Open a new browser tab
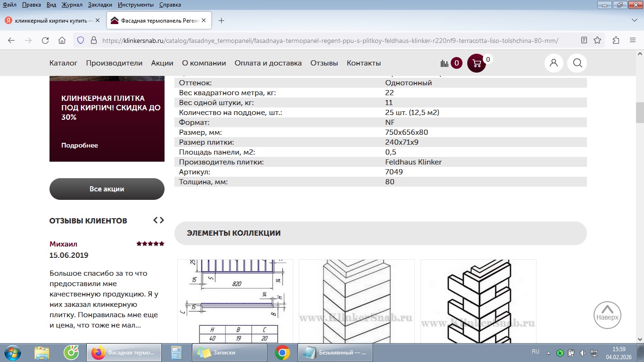644x362 pixels. pyautogui.click(x=222, y=21)
